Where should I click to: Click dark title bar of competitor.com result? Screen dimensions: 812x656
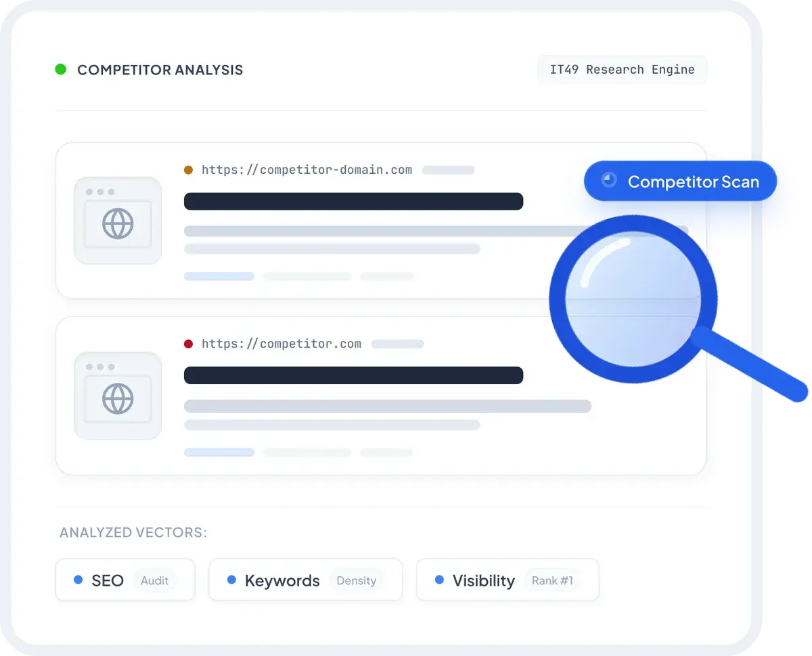353,375
